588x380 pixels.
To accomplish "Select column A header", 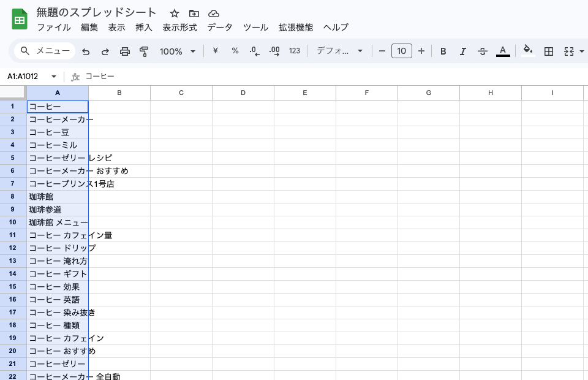I will [x=58, y=93].
